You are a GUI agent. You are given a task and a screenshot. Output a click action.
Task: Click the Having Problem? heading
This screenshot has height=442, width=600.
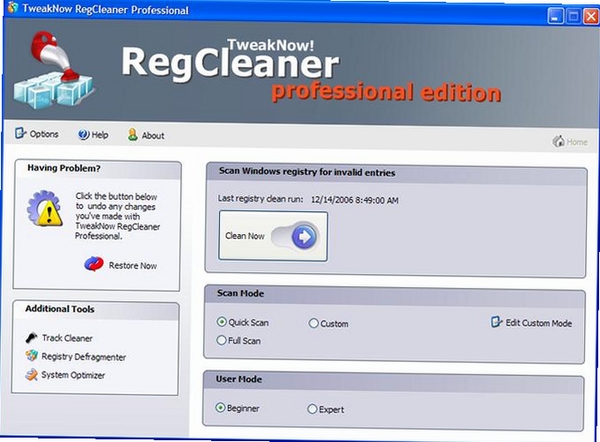(64, 168)
